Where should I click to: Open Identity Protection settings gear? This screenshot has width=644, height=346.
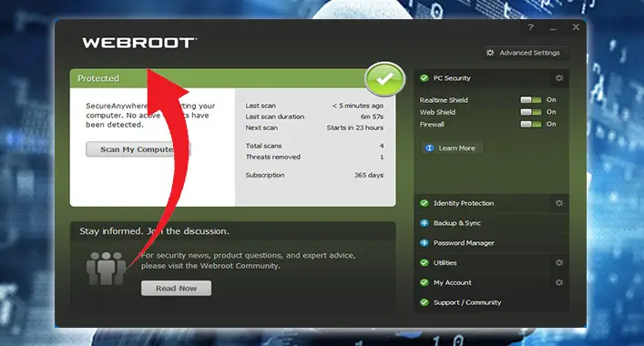(559, 203)
